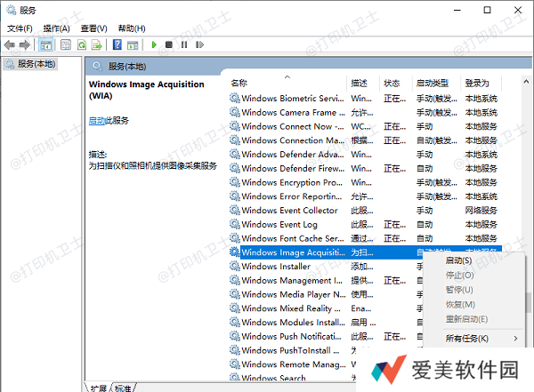Open the 操作(A) menu
Screen dimensions: 534x392
pos(58,28)
